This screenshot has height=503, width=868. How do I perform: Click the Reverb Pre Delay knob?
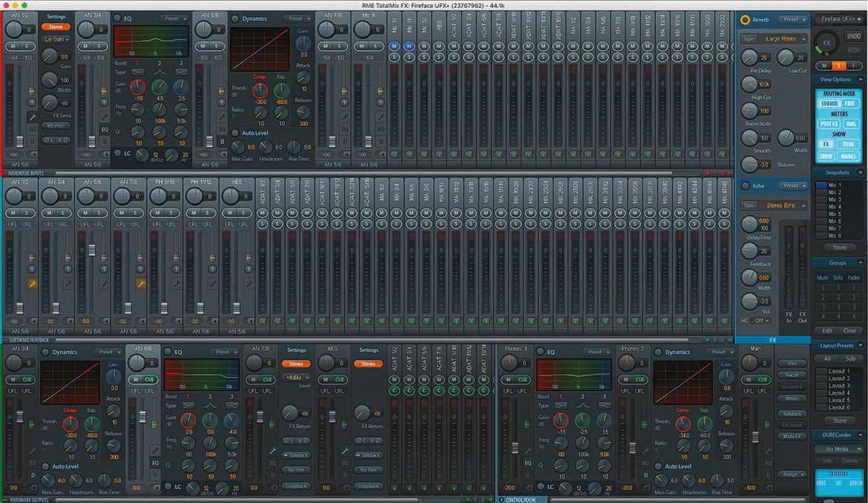coord(749,57)
